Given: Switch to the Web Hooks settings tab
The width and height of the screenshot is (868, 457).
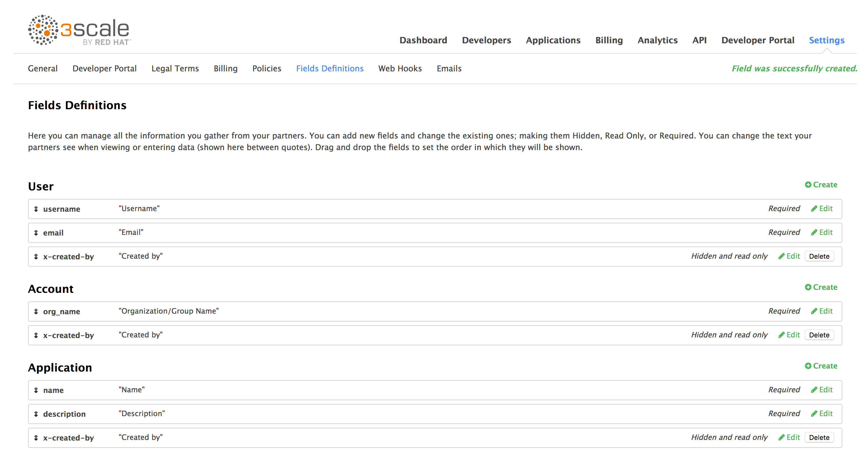Looking at the screenshot, I should [x=400, y=69].
